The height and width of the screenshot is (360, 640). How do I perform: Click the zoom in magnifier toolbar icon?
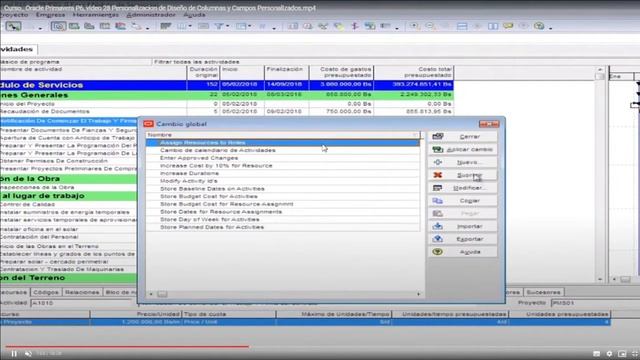coord(414,26)
